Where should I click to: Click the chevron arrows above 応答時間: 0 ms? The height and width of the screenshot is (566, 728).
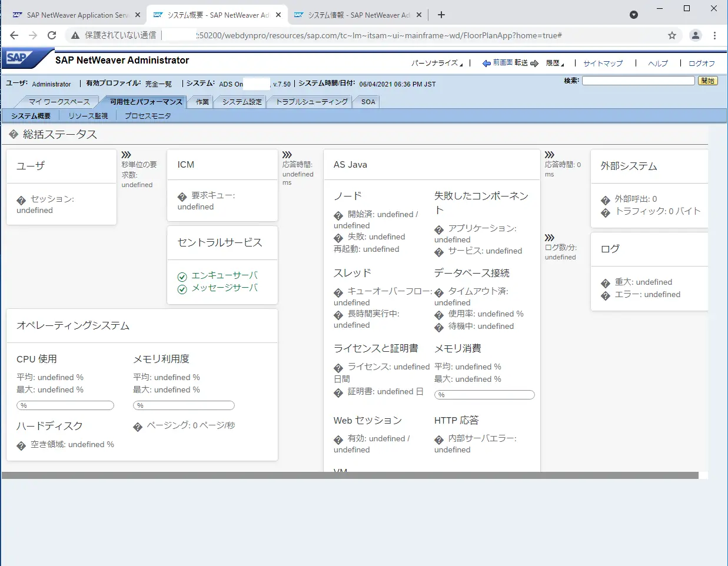pos(550,155)
